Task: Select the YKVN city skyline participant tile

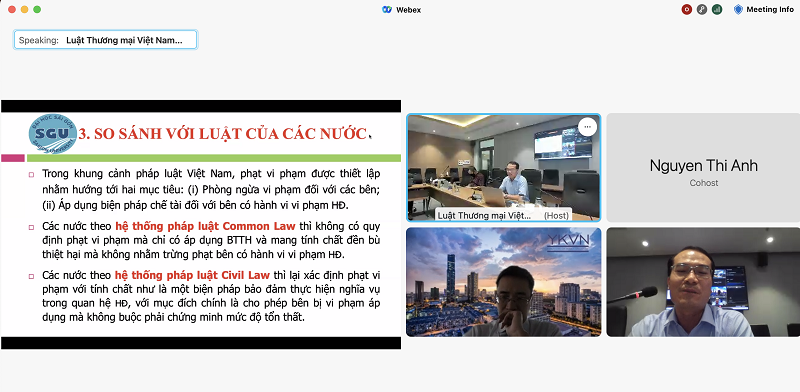Action: click(504, 282)
